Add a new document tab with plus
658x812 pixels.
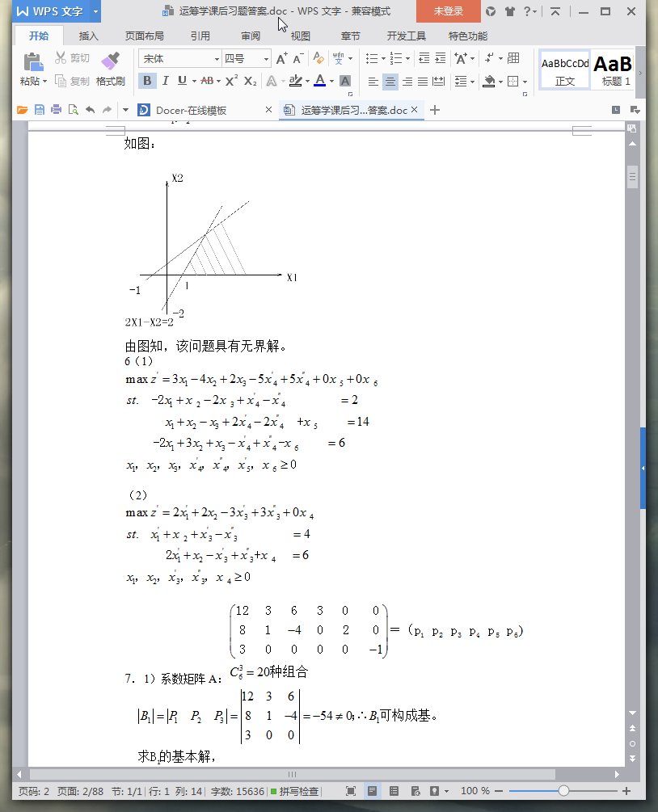point(435,110)
